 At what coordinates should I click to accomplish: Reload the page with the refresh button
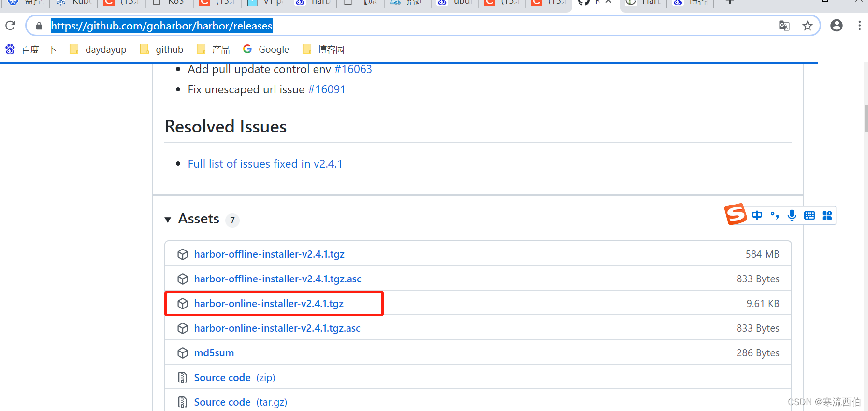coord(11,26)
